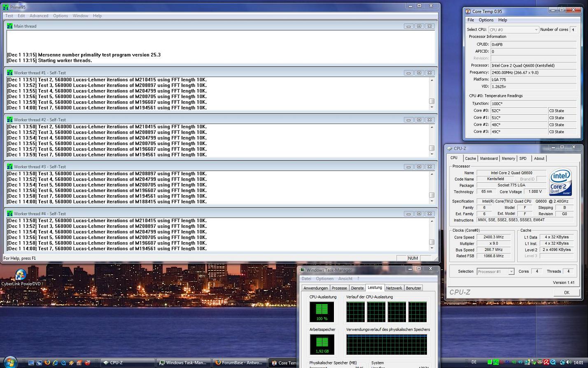
Task: Click the Main thread window icon
Action: point(10,26)
